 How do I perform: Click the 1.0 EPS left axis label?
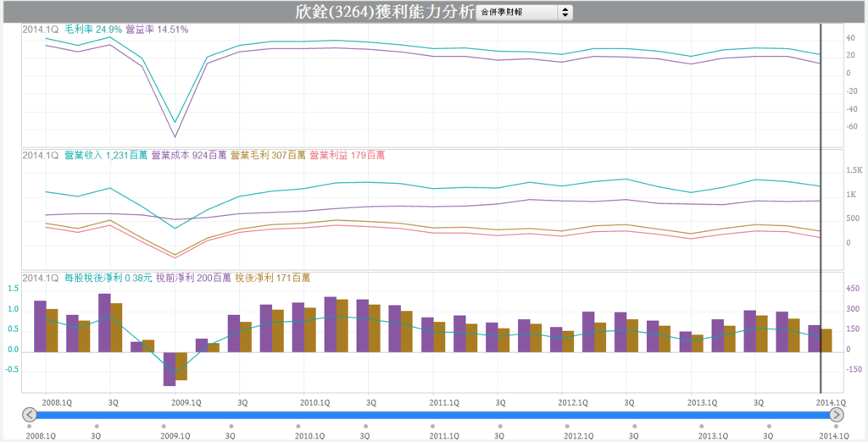tap(14, 311)
